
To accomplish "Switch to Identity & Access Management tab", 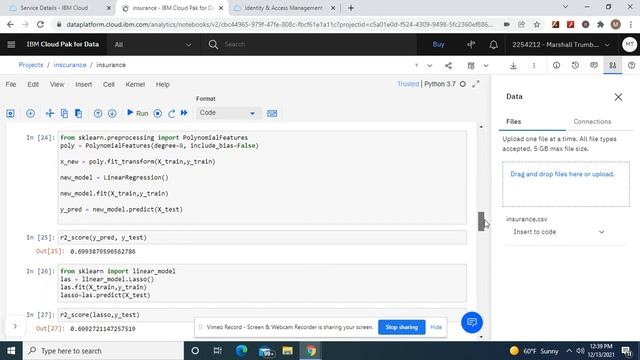I will 284,8.
